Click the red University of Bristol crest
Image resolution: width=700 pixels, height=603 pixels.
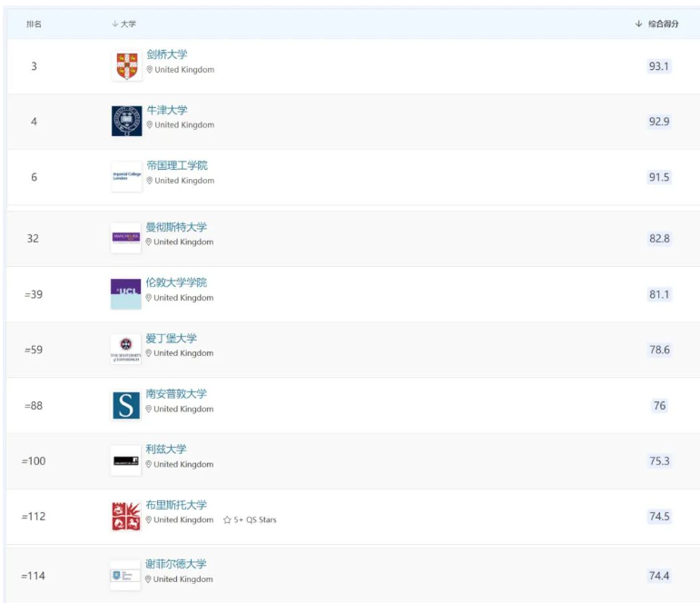pos(126,517)
